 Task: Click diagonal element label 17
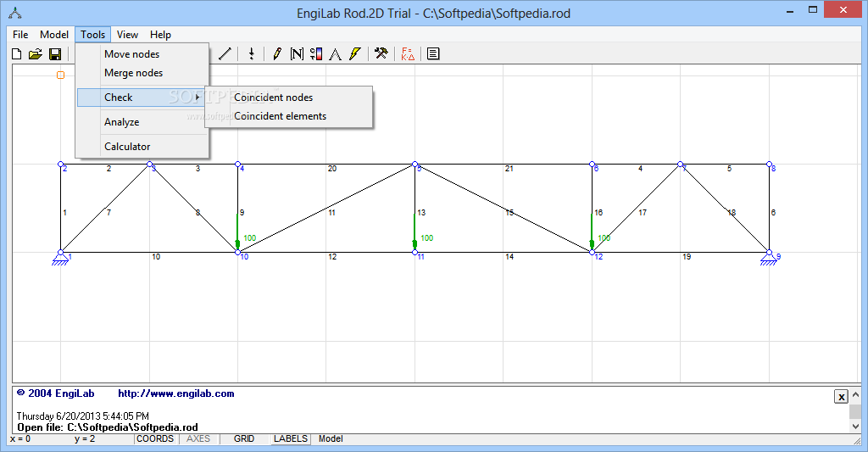[643, 213]
